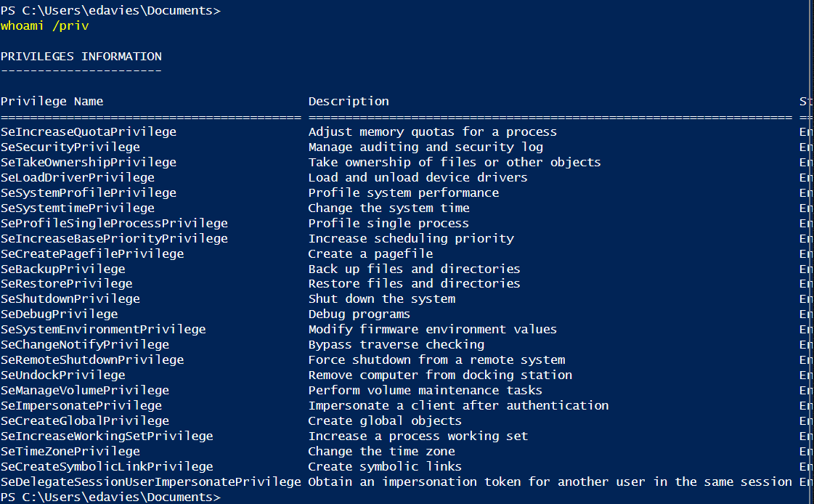Click the 'Debug programs' description
This screenshot has height=504, width=814.
coord(359,314)
